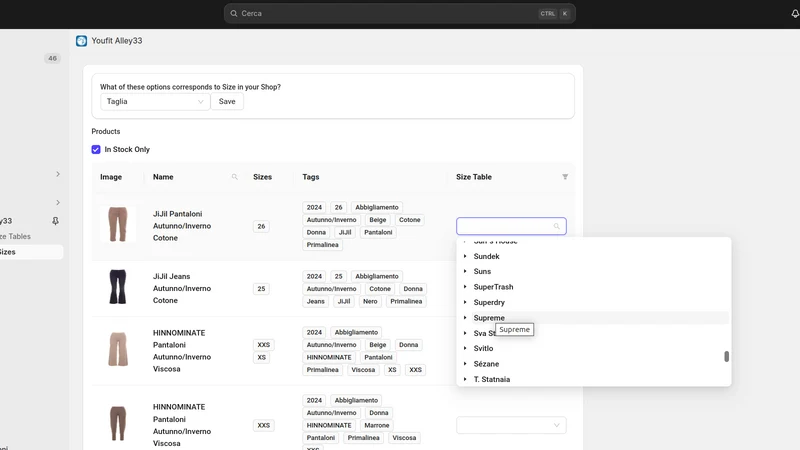This screenshot has width=800, height=450.
Task: Click the JiJil Pantaloni product thumbnail
Action: [118, 224]
